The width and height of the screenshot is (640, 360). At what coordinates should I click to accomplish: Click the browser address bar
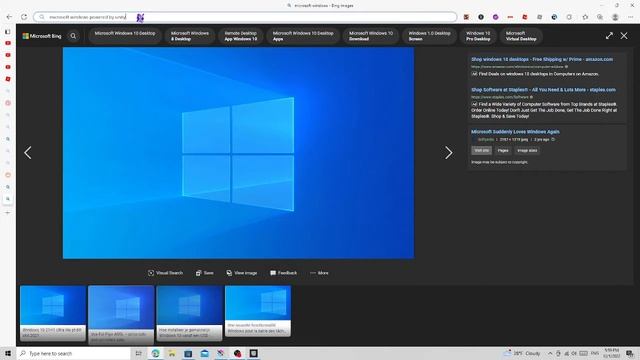(x=245, y=17)
